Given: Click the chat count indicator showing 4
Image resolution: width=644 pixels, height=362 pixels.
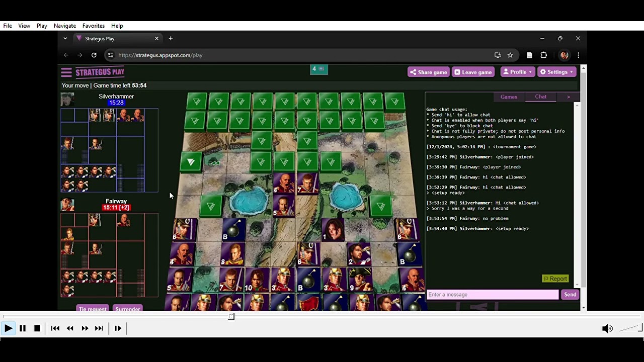Looking at the screenshot, I should (319, 69).
